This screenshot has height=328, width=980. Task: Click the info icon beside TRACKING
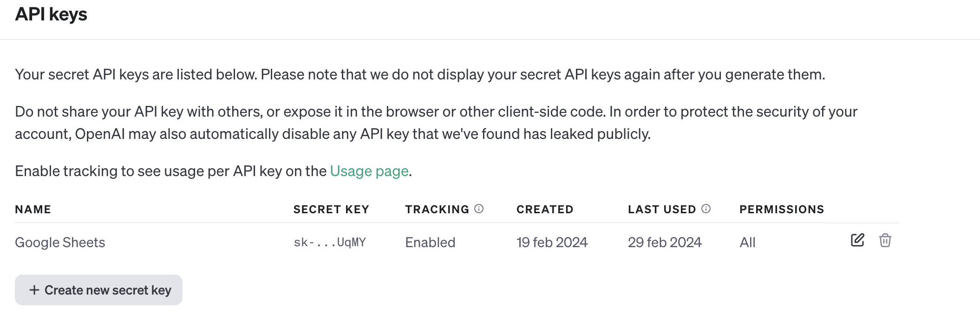tap(479, 209)
